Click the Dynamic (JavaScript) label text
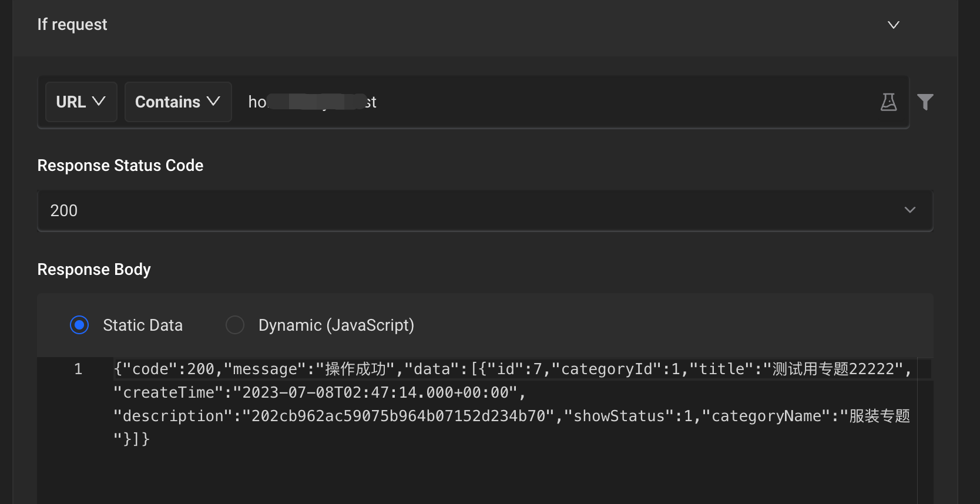The image size is (980, 504). [x=336, y=325]
